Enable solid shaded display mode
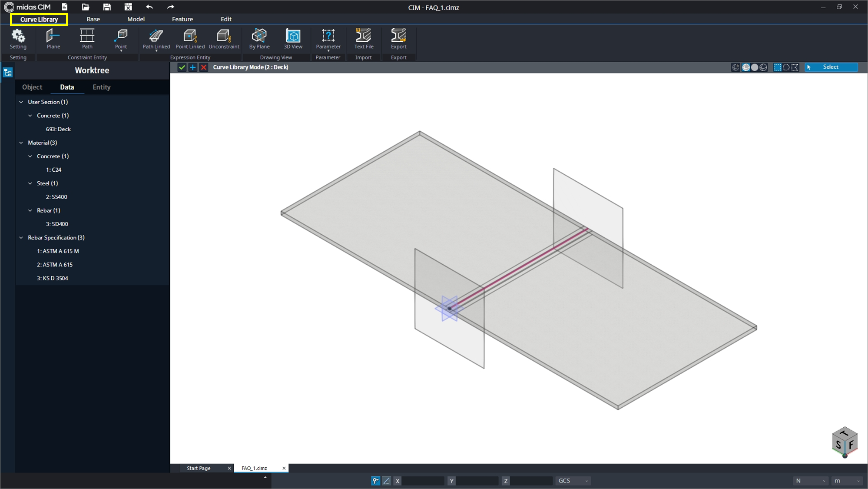This screenshot has width=868, height=489. coord(755,67)
